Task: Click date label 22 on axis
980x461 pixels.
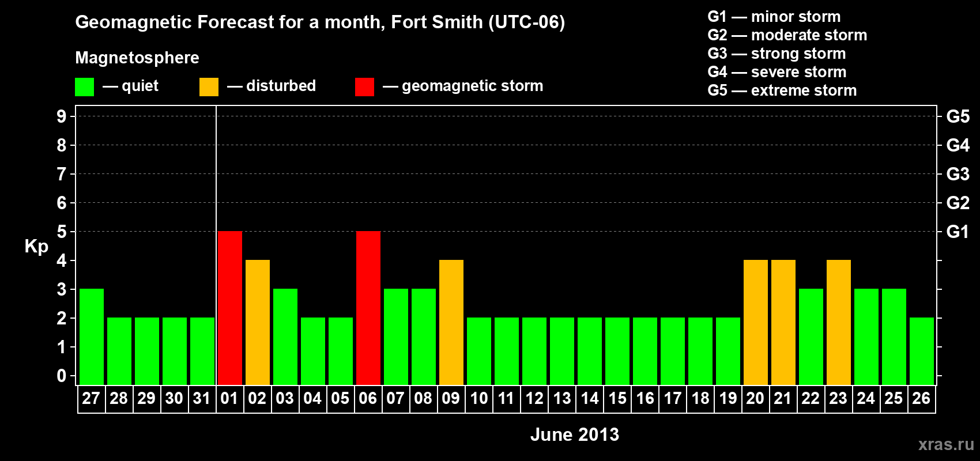Action: 811,398
